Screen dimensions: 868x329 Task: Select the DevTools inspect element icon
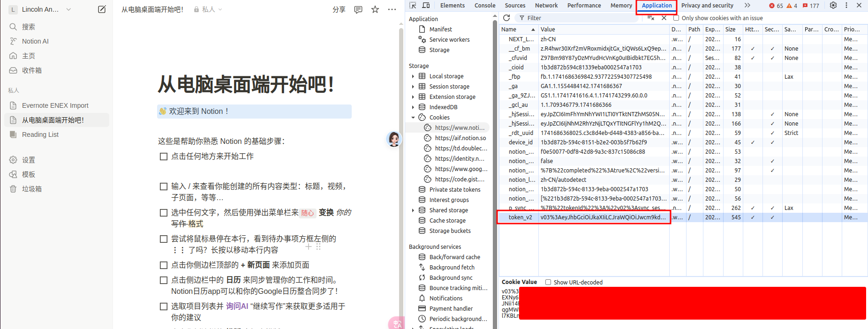point(413,5)
